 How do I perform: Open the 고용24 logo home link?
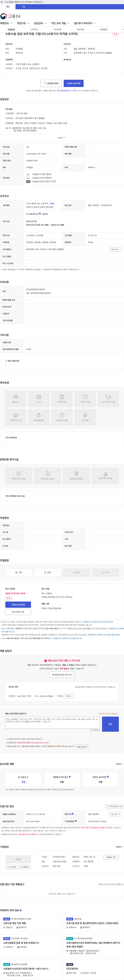(x=10, y=16)
